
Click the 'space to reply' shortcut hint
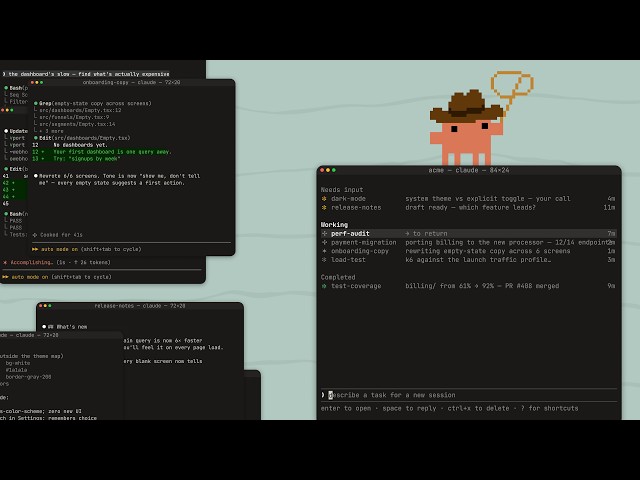tap(409, 409)
